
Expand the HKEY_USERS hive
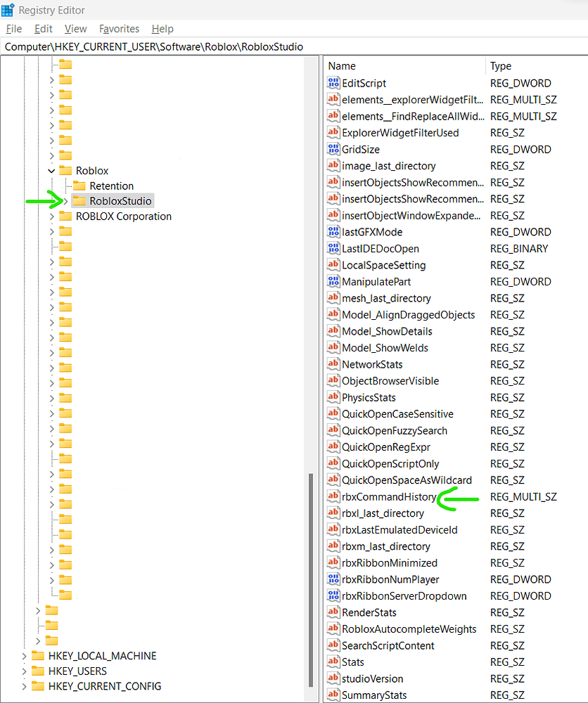coord(24,671)
